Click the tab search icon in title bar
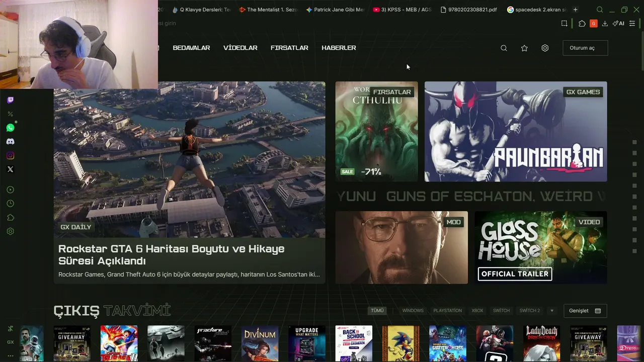Image resolution: width=644 pixels, height=362 pixels. (600, 10)
